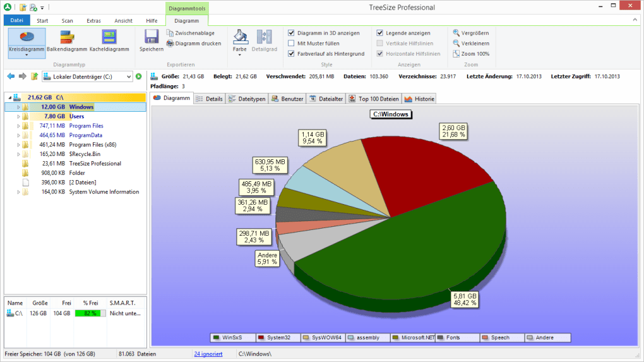
Task: Open the Ansicht ribbon tab
Action: click(123, 21)
